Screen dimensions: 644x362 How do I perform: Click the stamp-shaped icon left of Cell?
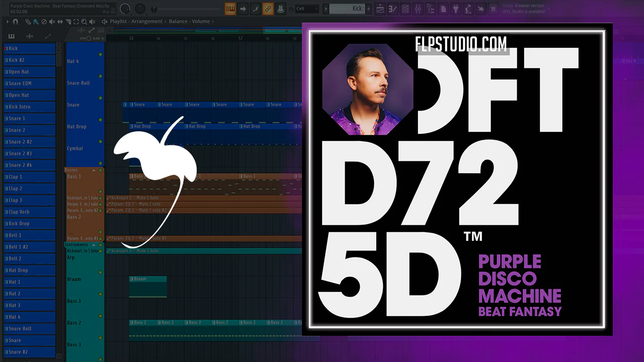(x=281, y=9)
